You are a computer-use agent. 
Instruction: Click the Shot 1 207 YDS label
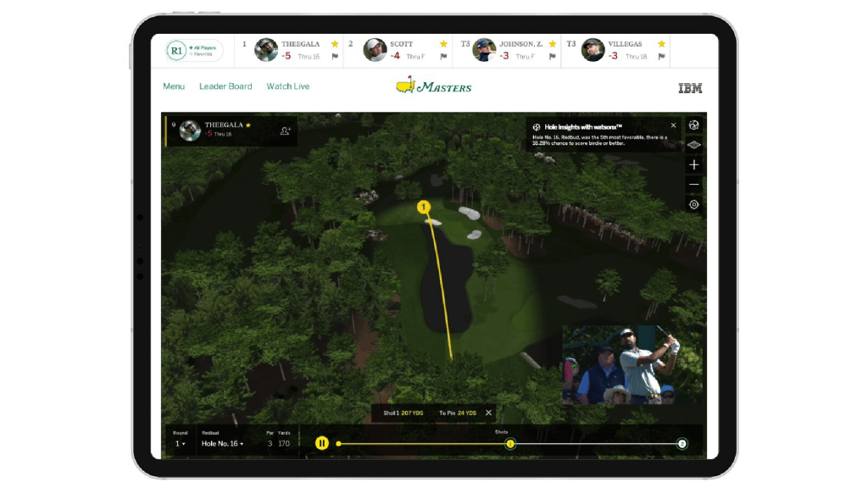(x=403, y=413)
